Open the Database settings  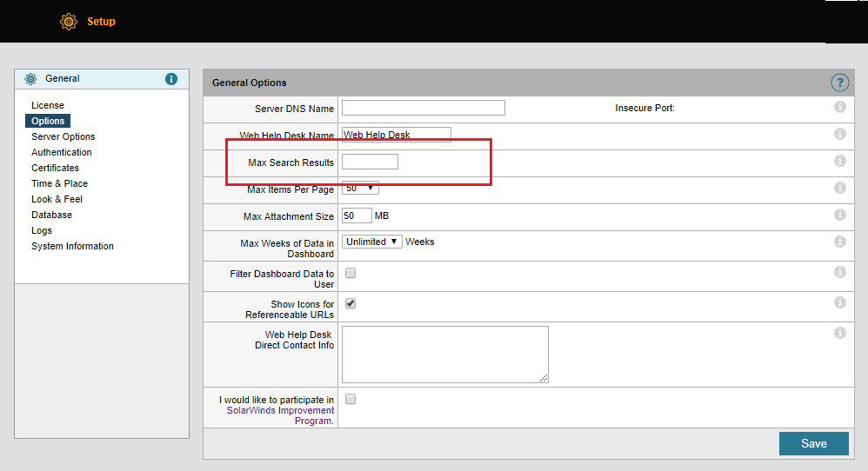(51, 215)
